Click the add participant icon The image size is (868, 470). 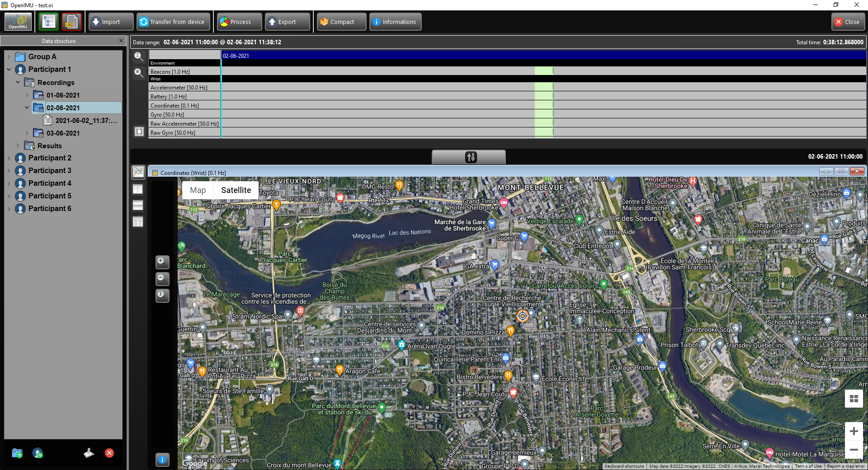pos(38,453)
